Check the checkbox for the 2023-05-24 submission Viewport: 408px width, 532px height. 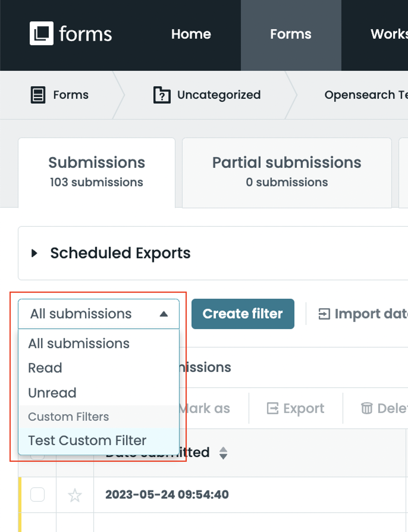(x=38, y=495)
